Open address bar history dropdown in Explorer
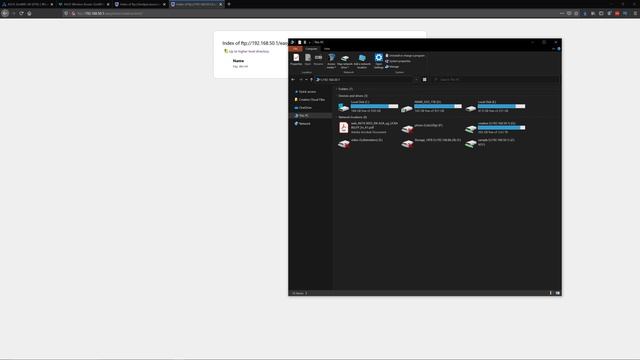 tap(416, 80)
